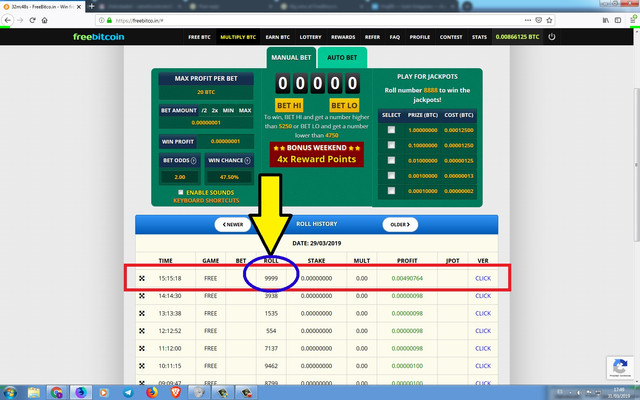Viewport: 640px width, 400px height.
Task: Open Telegram from the taskbar
Action: tap(128, 393)
